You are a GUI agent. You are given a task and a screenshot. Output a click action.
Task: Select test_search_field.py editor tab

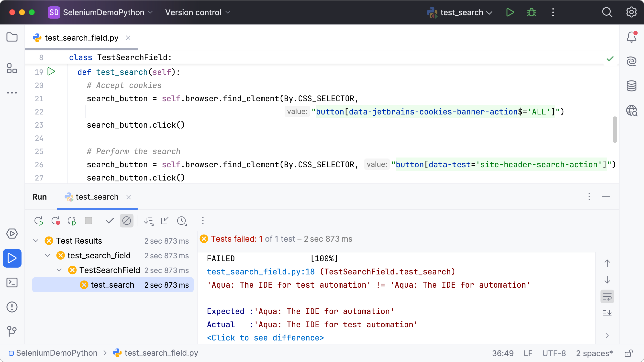(x=81, y=38)
